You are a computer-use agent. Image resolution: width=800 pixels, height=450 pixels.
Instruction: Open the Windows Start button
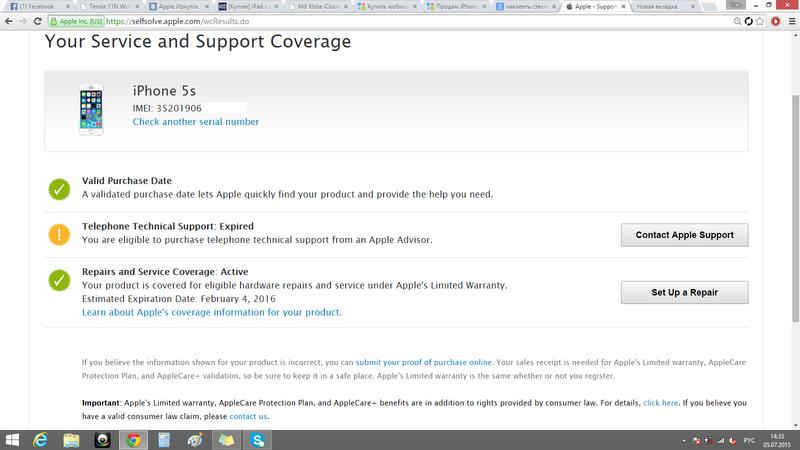11,440
